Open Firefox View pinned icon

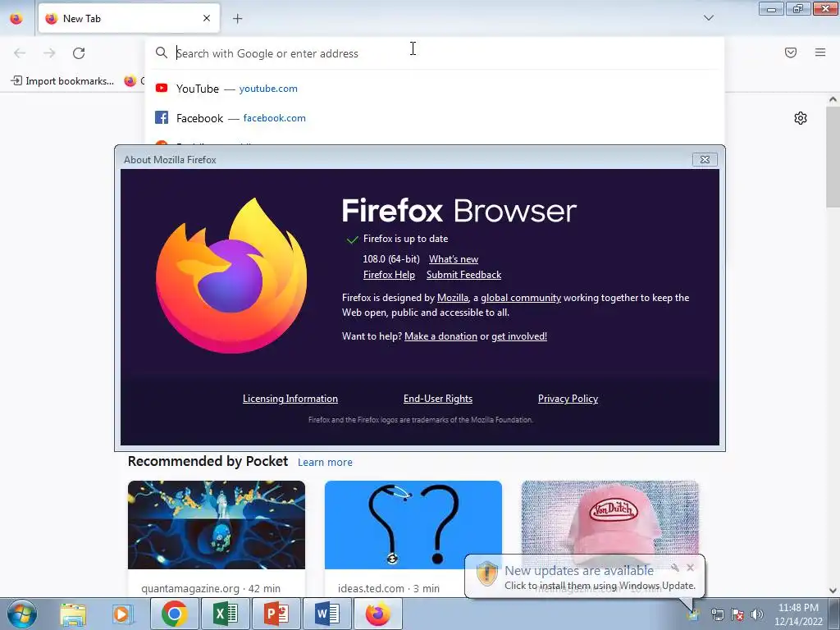16,18
